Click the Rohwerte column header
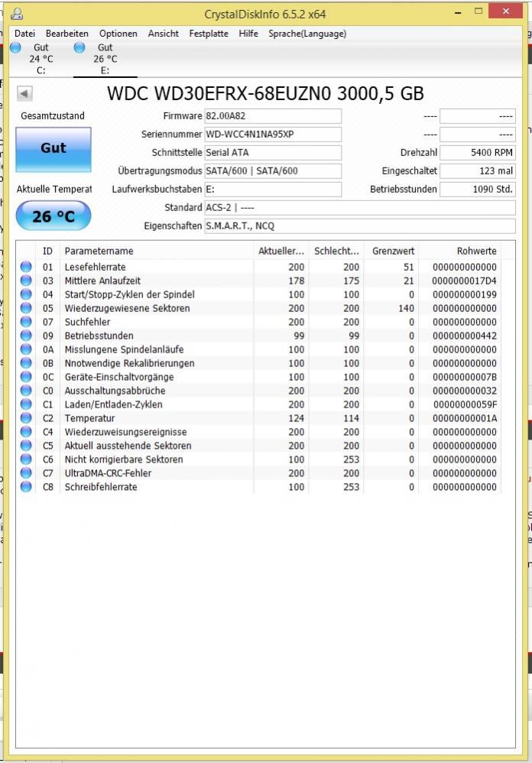Viewport: 532px width, 763px height. pyautogui.click(x=459, y=251)
